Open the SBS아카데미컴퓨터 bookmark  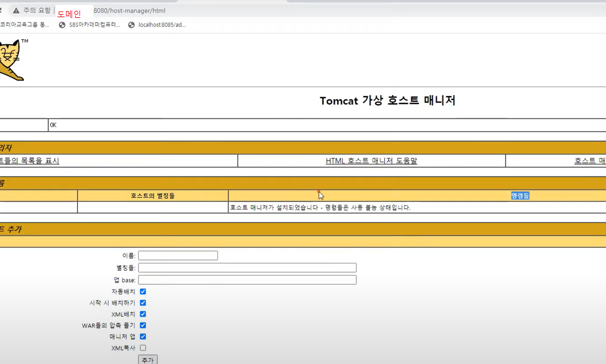click(90, 25)
